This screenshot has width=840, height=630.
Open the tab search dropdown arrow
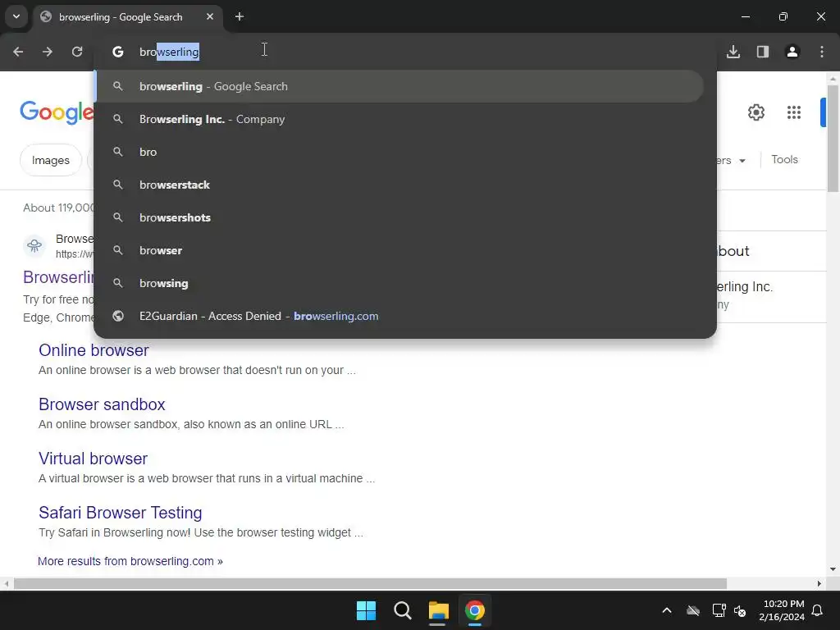click(x=16, y=16)
